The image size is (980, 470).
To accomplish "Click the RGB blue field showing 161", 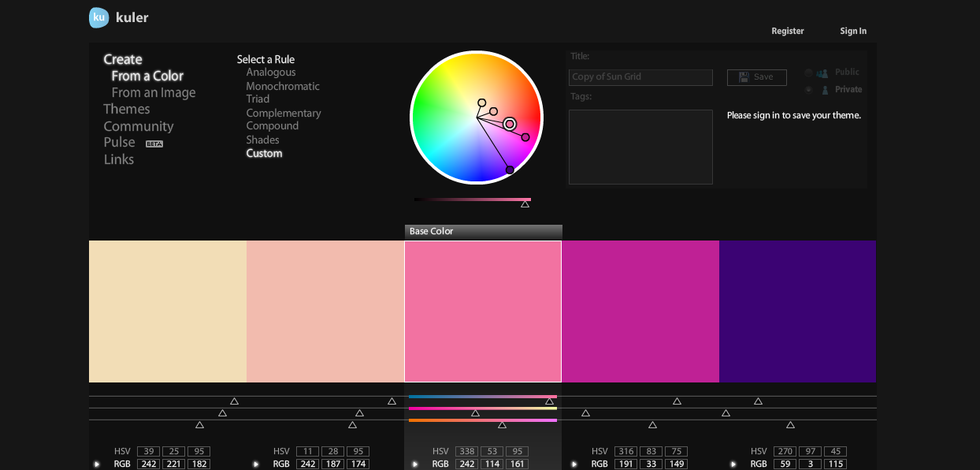I will click(517, 464).
